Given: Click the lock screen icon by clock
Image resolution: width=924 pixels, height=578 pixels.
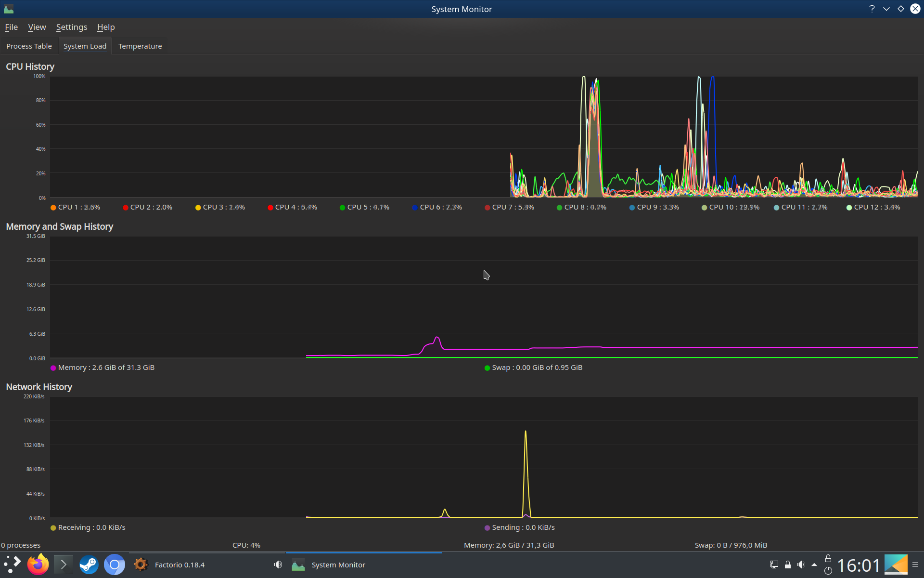Looking at the screenshot, I should pyautogui.click(x=828, y=558).
